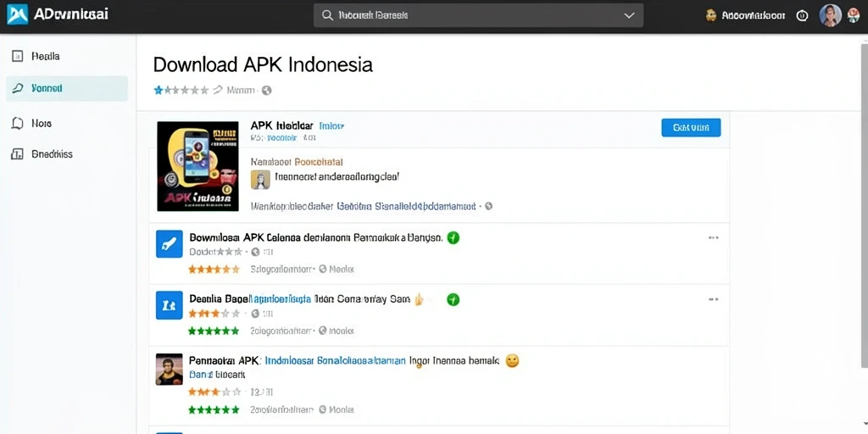
Task: Open the portrait thumbnail of Pennaokai APK row
Action: click(170, 370)
